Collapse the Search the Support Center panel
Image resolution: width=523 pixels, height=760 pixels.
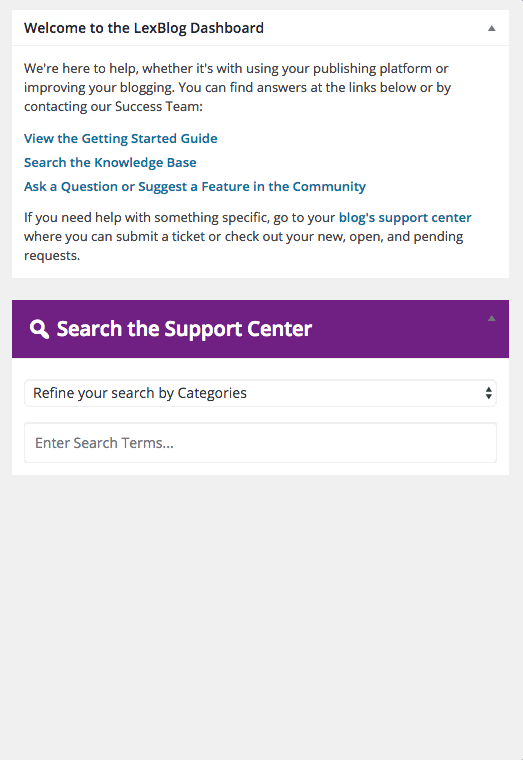point(491,318)
